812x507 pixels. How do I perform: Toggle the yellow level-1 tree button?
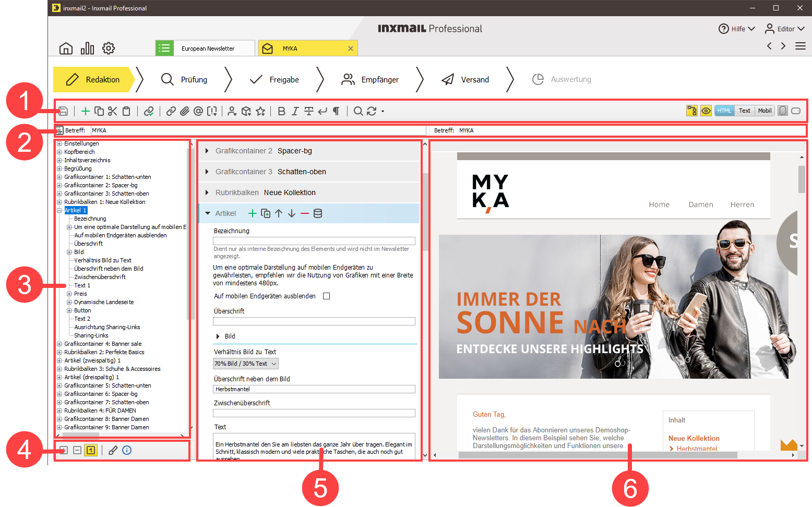[x=91, y=450]
